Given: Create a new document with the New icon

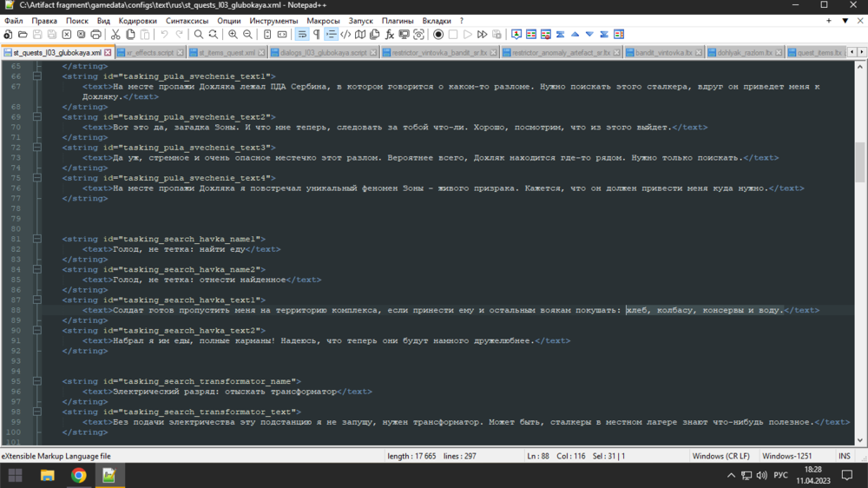Looking at the screenshot, I should click(x=8, y=35).
